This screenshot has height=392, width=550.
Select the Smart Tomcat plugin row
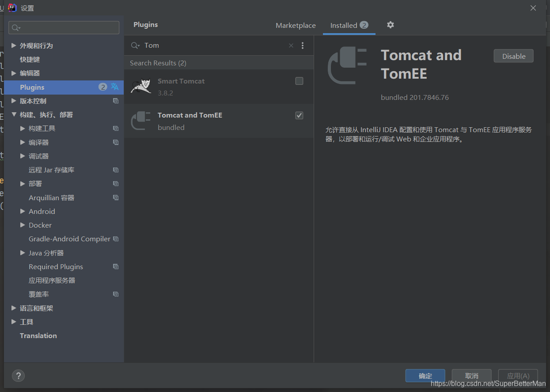219,87
